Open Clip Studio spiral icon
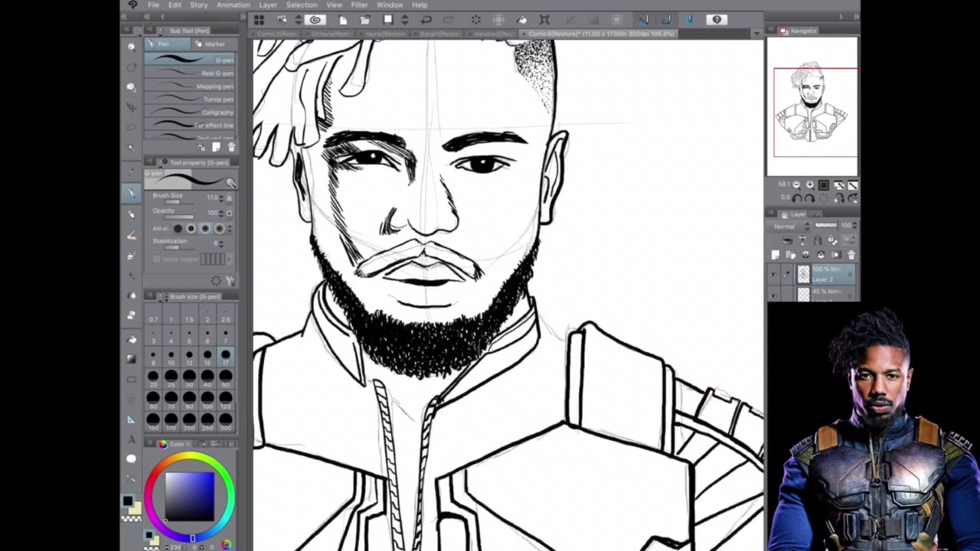980x551 pixels. coord(315,20)
